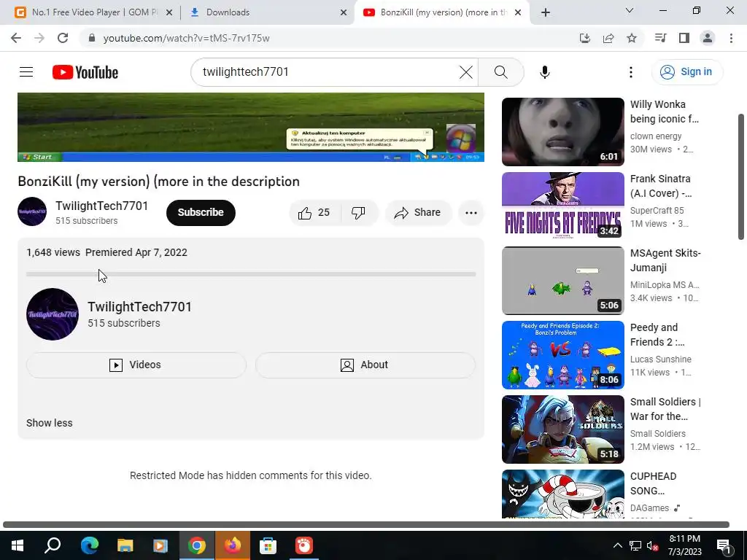
Task: Open the notification center icon
Action: tap(724, 545)
